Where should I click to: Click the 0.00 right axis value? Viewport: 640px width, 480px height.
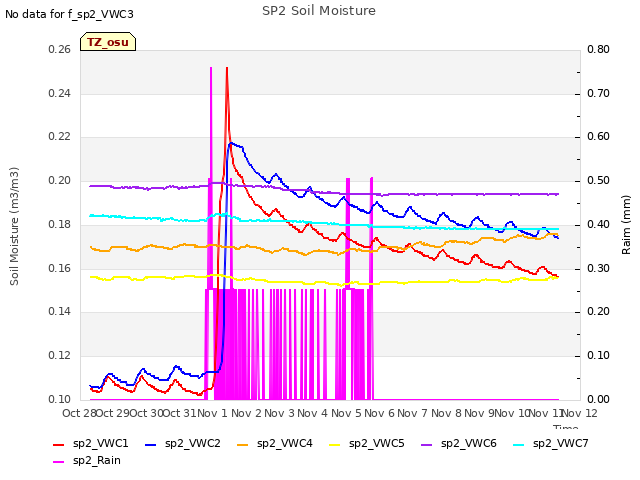(598, 399)
